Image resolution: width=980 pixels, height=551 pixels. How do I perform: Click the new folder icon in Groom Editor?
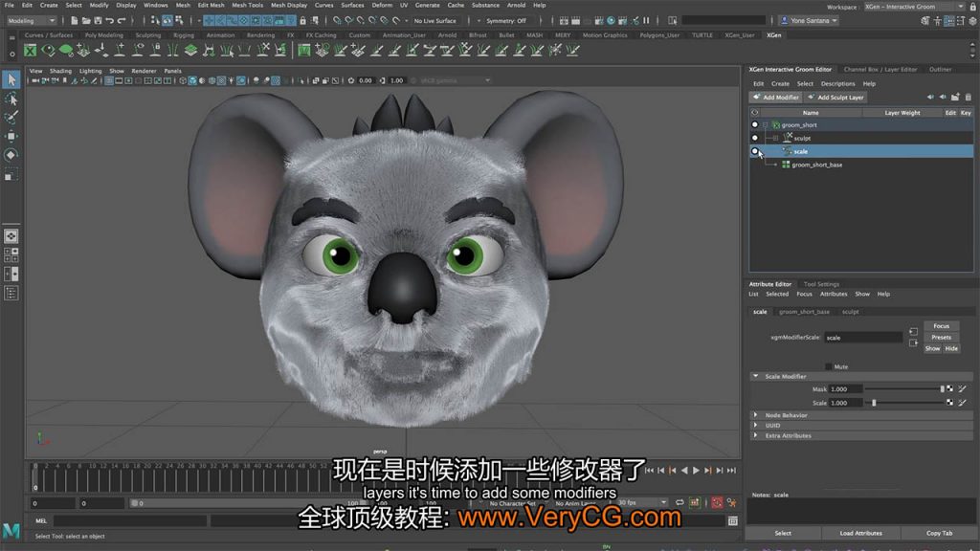(x=955, y=97)
